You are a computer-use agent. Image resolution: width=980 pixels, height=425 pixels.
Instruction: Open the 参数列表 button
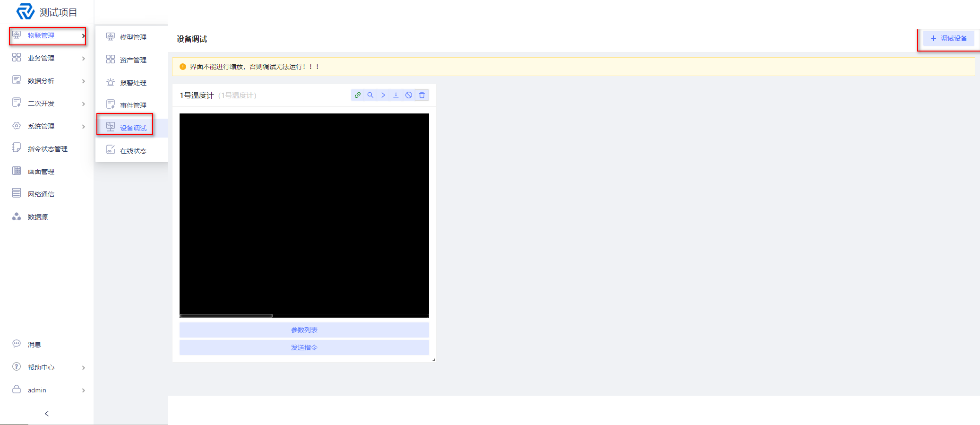[x=304, y=330]
